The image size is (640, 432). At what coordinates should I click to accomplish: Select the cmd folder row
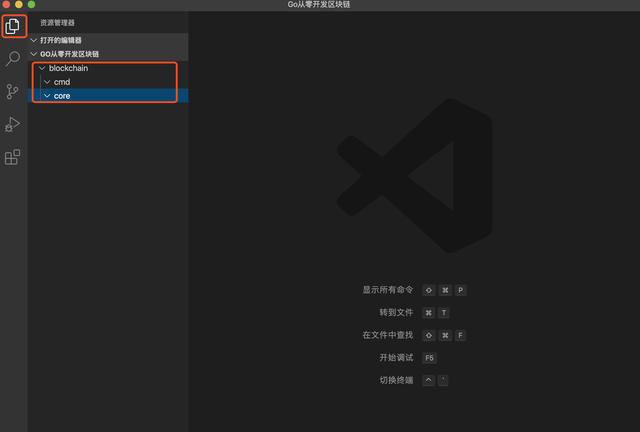pyautogui.click(x=108, y=82)
